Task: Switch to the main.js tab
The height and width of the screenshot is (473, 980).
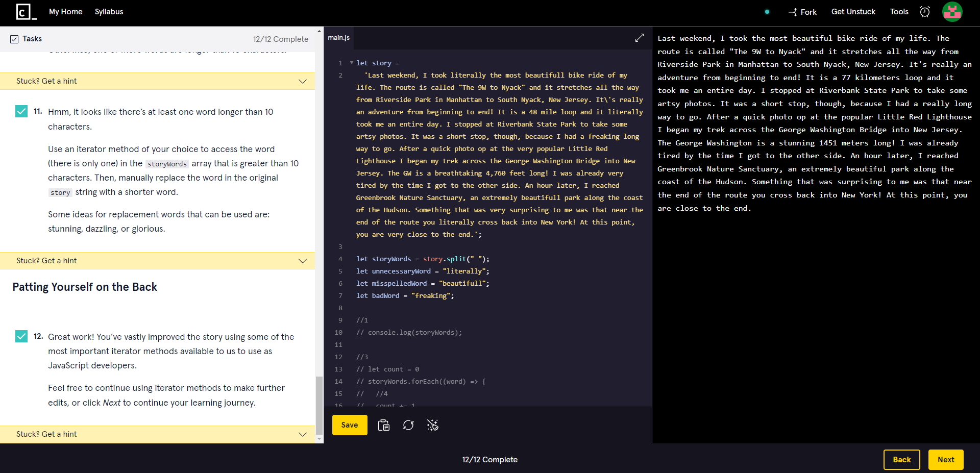Action: point(338,37)
